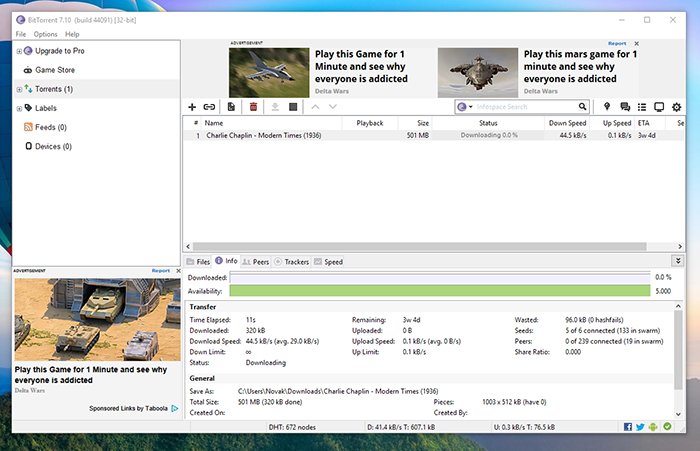Sort by the Playback column header
The height and width of the screenshot is (451, 700).
[370, 123]
